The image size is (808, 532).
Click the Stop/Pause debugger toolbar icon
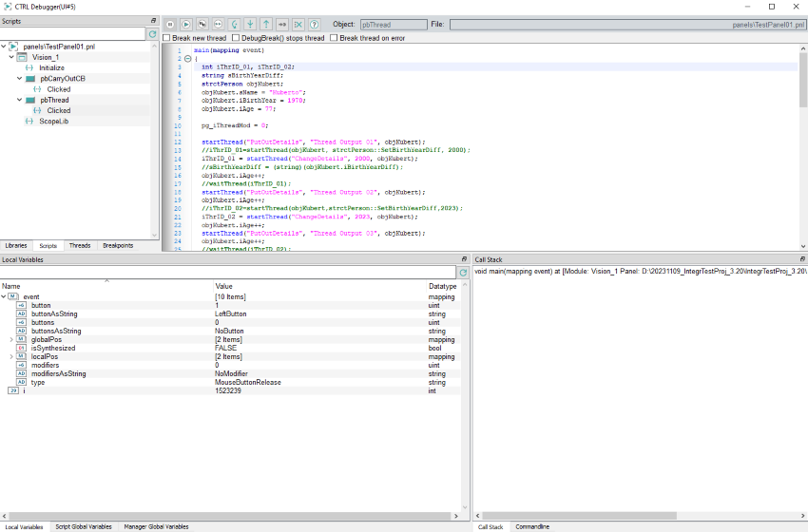tap(170, 23)
